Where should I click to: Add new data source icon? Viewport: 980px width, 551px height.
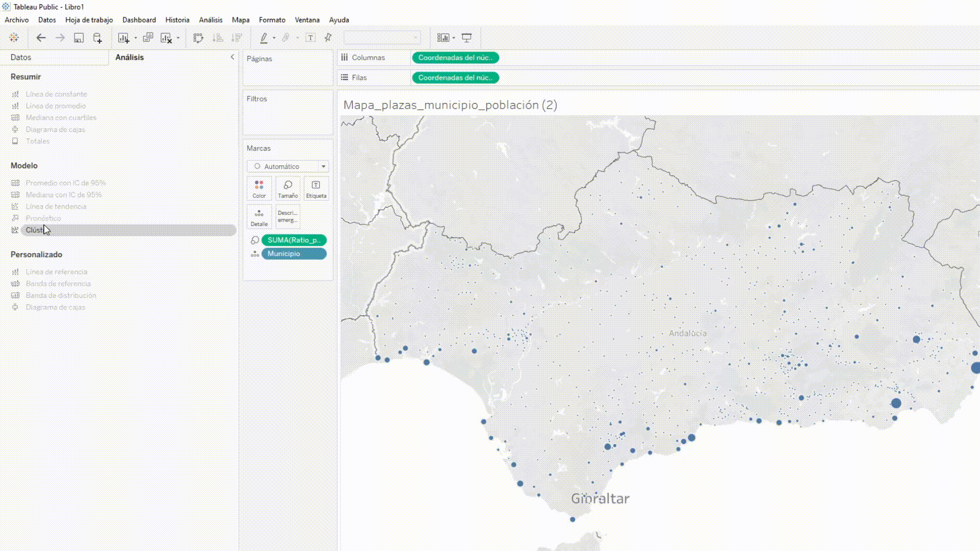[x=97, y=38]
